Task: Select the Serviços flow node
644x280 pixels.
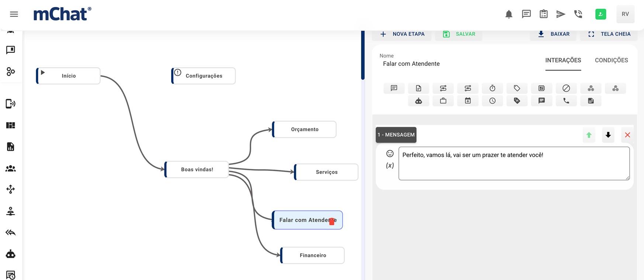Action: pos(326,172)
